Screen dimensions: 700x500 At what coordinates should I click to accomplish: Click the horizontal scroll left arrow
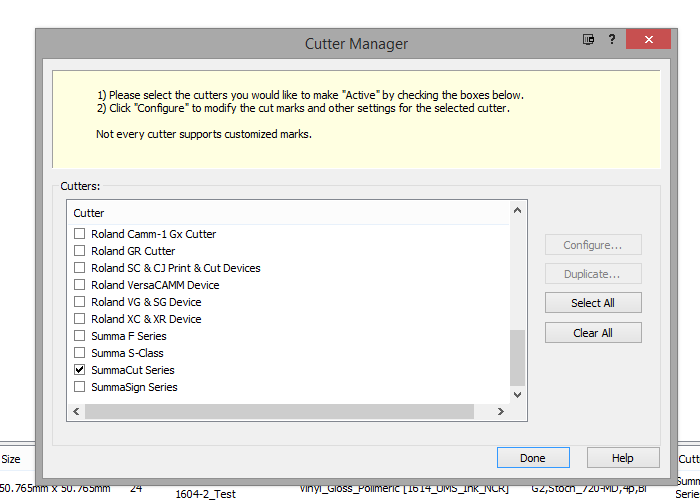(x=76, y=411)
